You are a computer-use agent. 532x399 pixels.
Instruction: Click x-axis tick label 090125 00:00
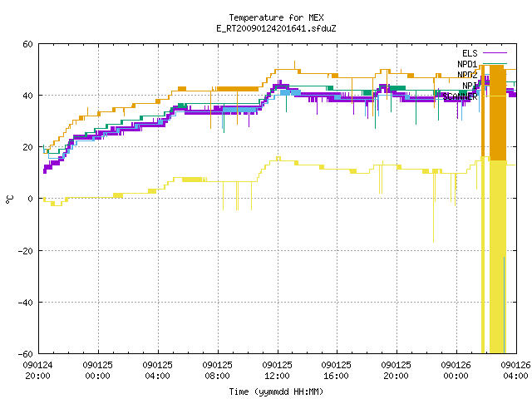click(x=98, y=371)
